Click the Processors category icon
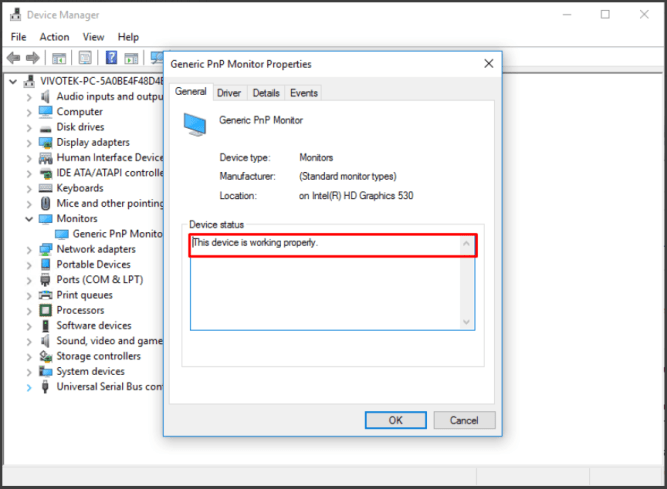 tap(46, 310)
